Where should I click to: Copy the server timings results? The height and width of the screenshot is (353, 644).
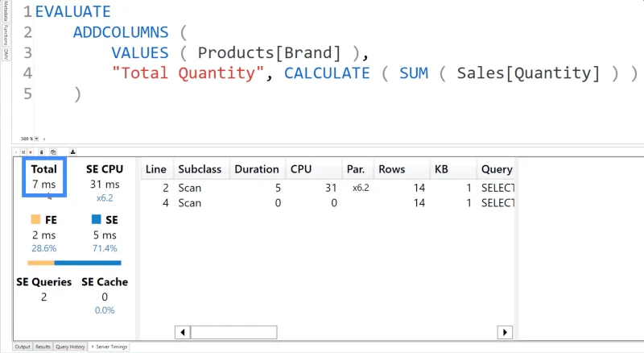click(53, 152)
